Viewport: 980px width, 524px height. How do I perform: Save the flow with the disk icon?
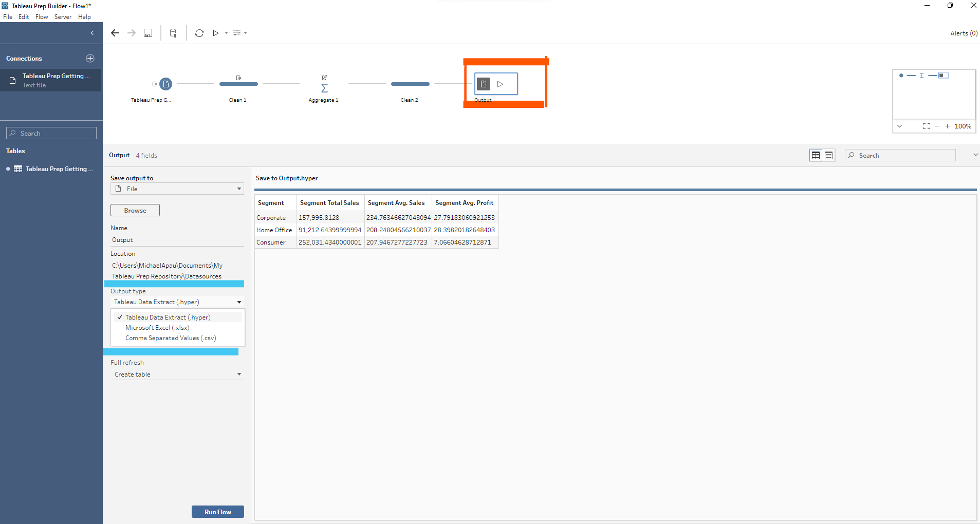tap(148, 33)
